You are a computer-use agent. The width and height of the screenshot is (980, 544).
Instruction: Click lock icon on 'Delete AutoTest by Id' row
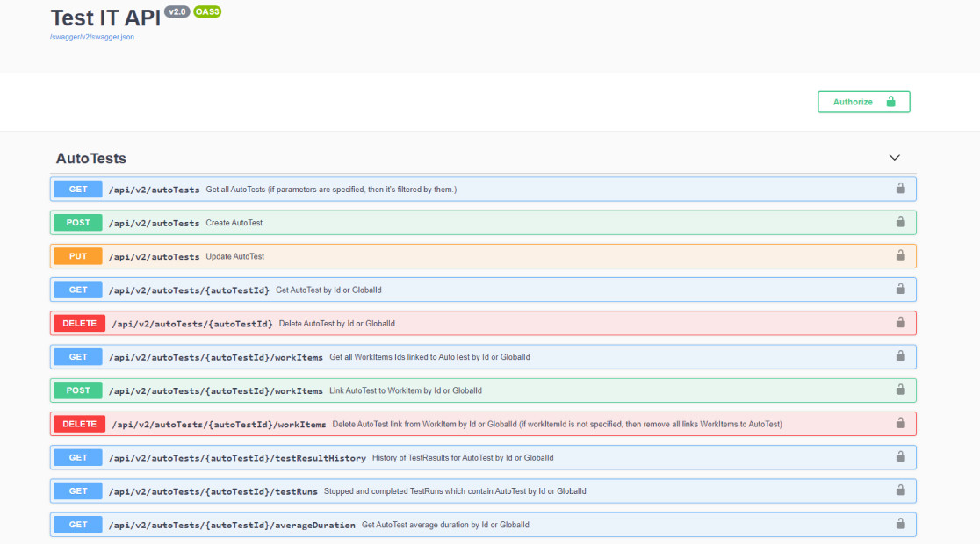click(901, 322)
